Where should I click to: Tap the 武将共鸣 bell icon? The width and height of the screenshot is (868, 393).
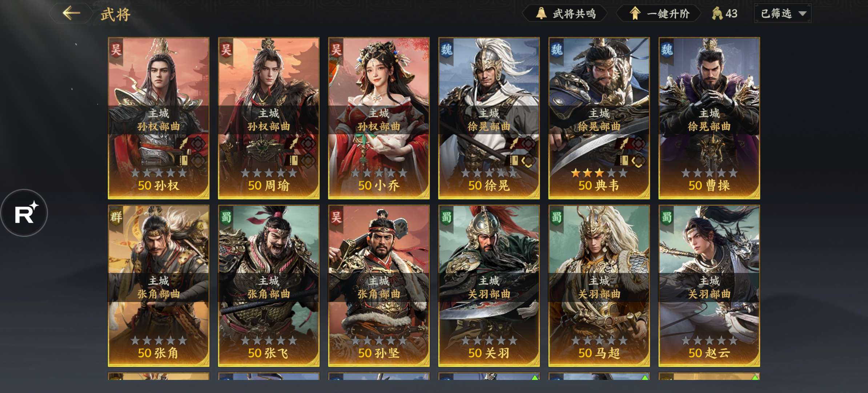[x=541, y=13]
